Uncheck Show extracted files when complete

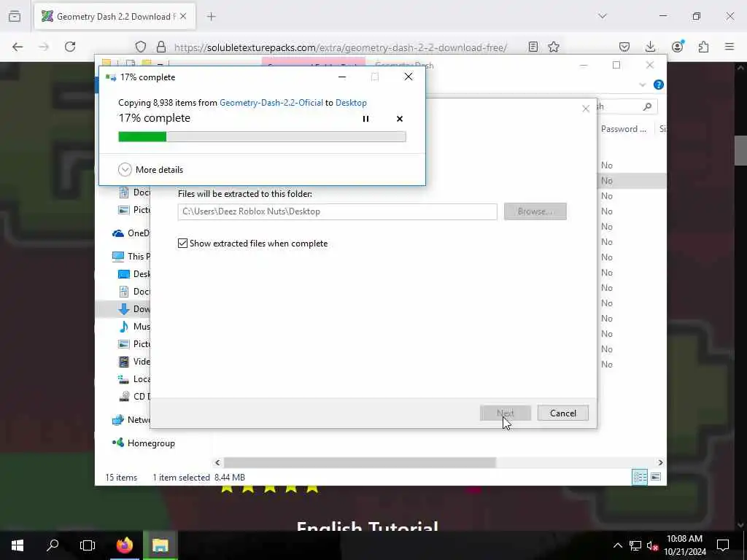[182, 244]
